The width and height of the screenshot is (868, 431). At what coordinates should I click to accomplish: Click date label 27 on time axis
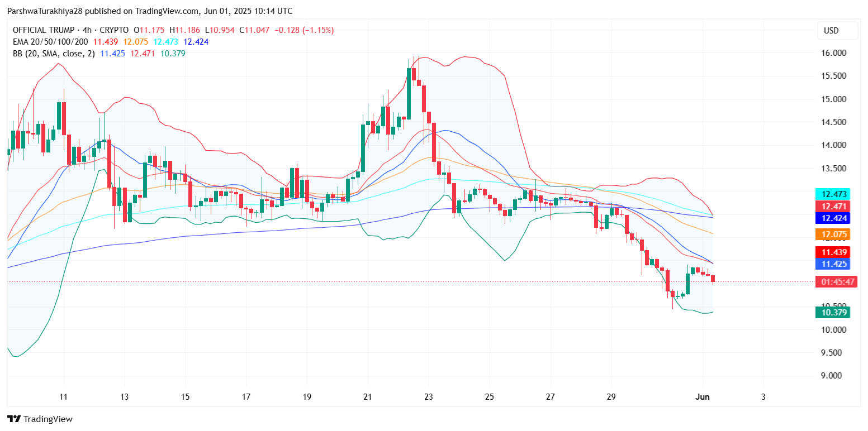click(551, 396)
